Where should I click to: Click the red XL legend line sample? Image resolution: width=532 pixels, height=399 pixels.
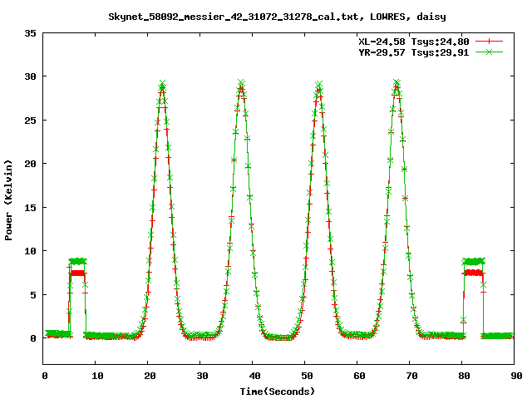(x=489, y=42)
